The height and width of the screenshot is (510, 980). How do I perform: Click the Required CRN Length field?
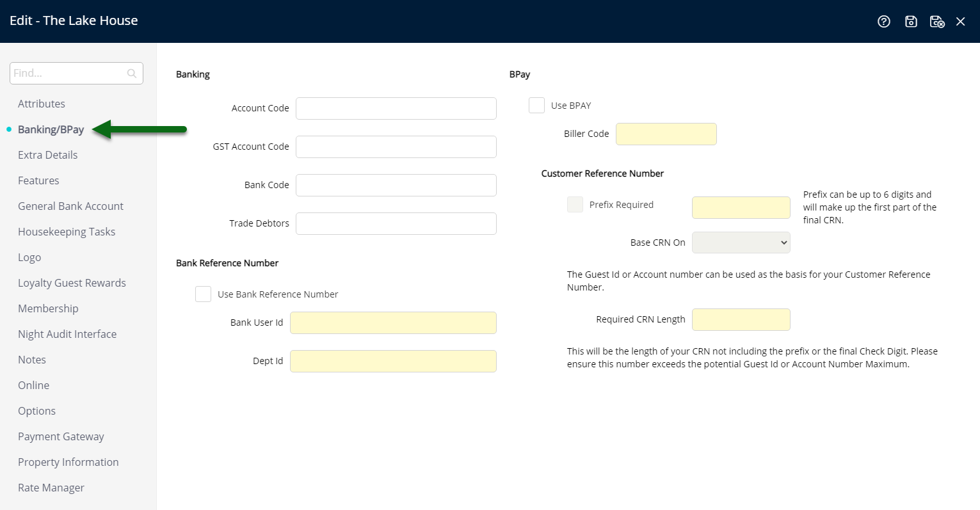coord(741,319)
